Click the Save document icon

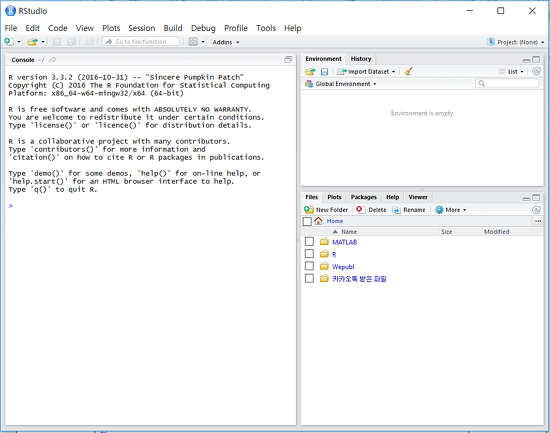57,42
